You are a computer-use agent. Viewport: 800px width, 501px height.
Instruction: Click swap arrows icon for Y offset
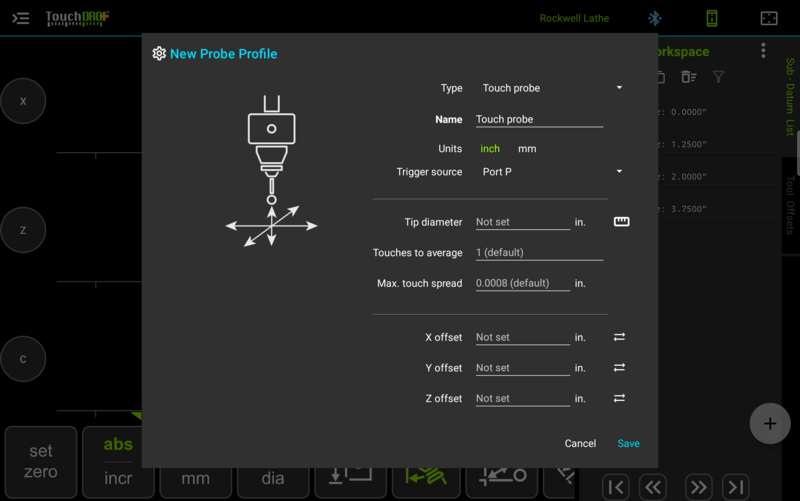coord(619,368)
